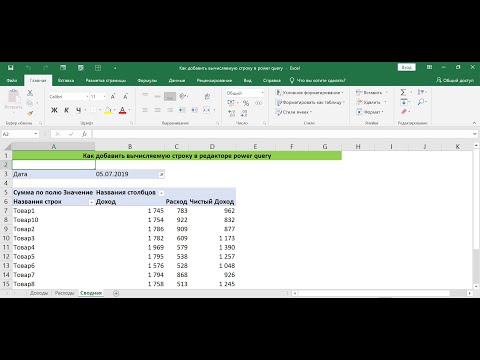
Task: Cut selection with the scissors icon
Action: [x=30, y=93]
